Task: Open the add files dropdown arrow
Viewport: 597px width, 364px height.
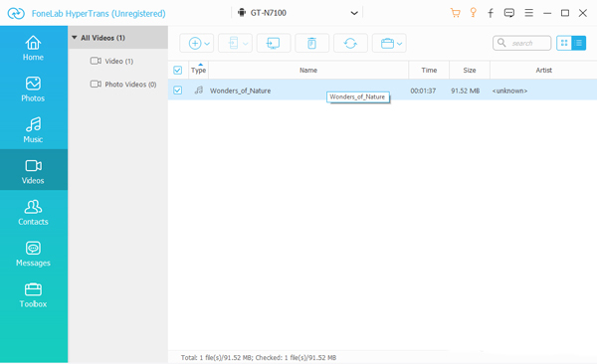Action: 207,44
